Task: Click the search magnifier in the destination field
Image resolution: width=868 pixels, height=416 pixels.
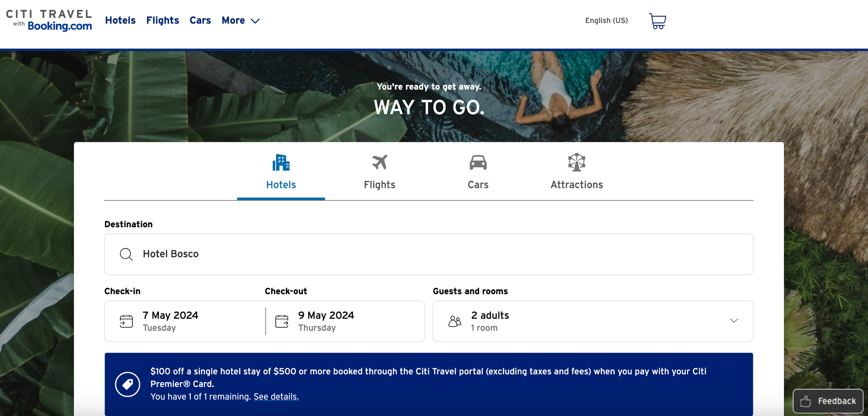Action: click(126, 254)
